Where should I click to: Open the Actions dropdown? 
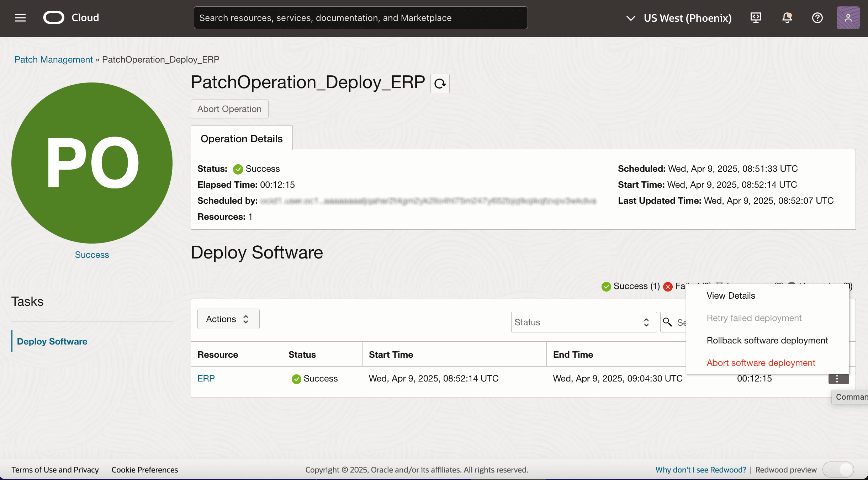(x=228, y=319)
